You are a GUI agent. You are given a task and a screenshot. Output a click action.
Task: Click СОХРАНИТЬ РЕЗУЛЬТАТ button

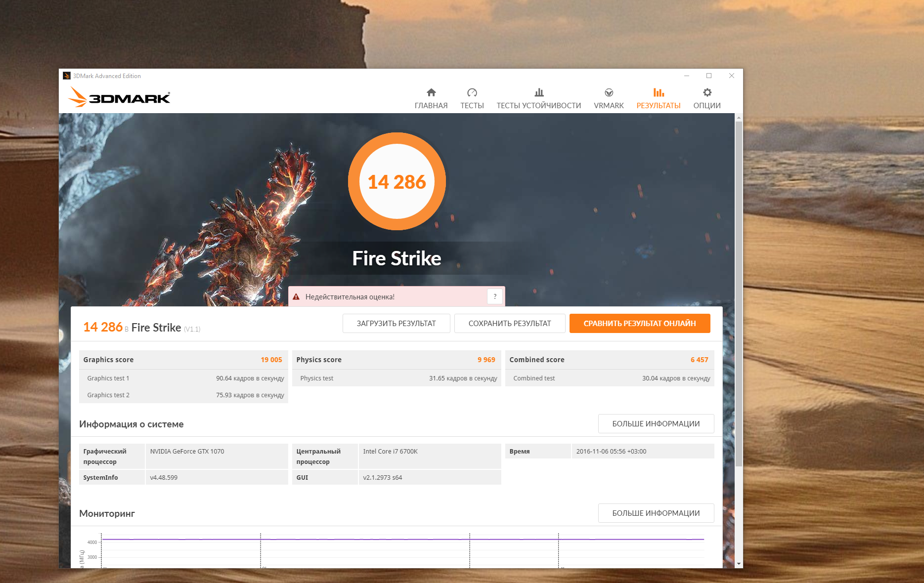pos(510,324)
